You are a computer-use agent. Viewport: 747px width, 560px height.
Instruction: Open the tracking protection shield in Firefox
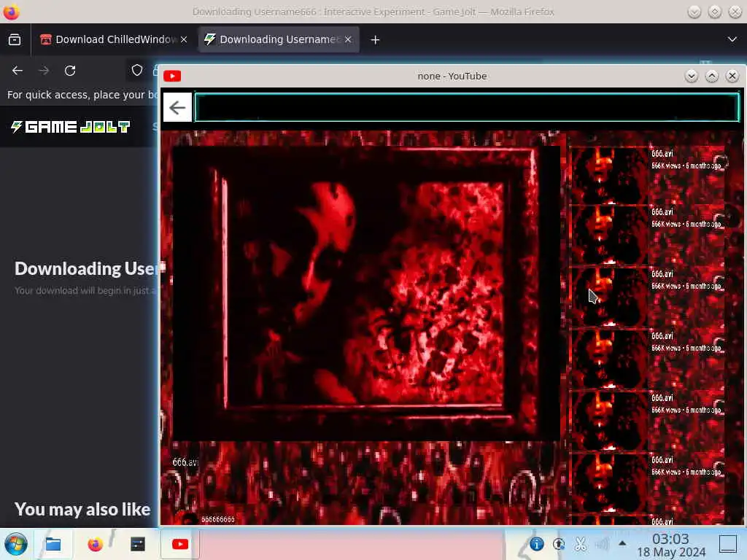[x=137, y=71]
